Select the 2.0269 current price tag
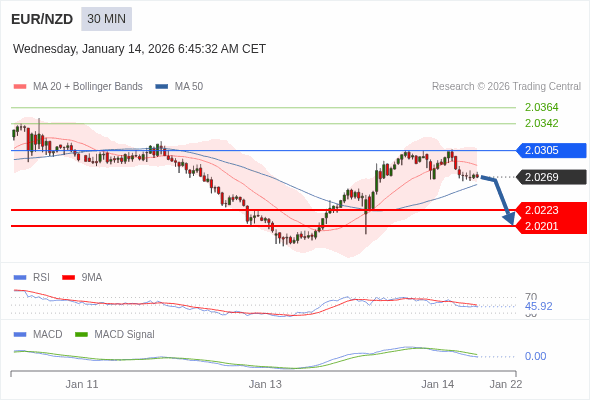This screenshot has width=590, height=400. pyautogui.click(x=551, y=177)
